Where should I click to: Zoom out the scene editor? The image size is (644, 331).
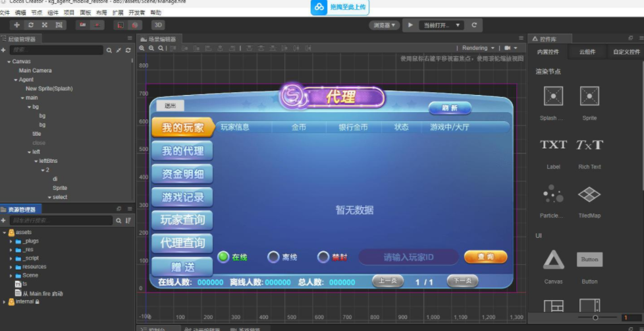coord(151,48)
